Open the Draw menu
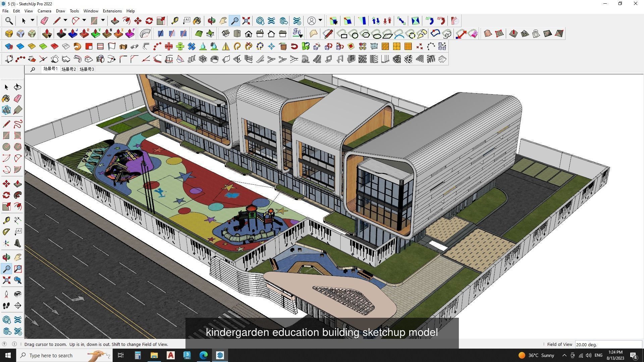 (60, 11)
